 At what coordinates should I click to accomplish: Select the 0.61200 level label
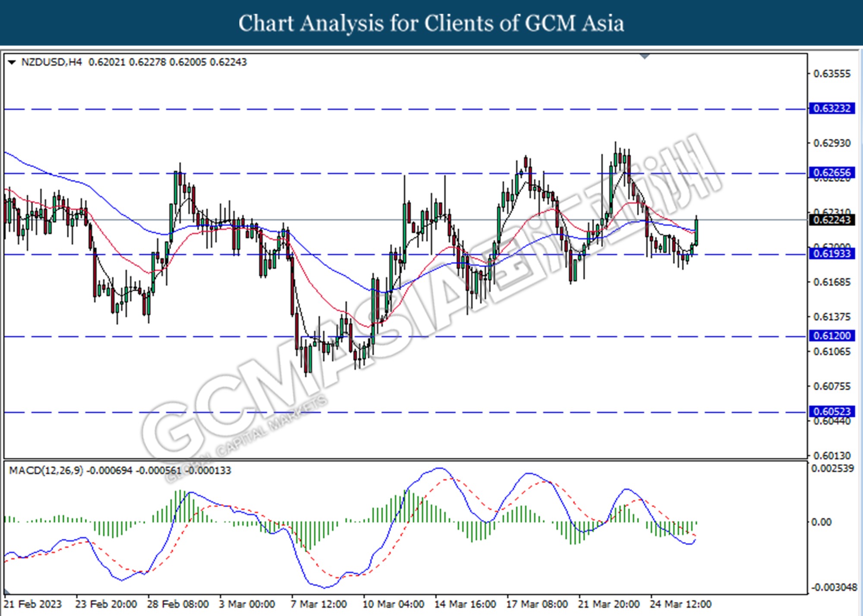[x=832, y=336]
